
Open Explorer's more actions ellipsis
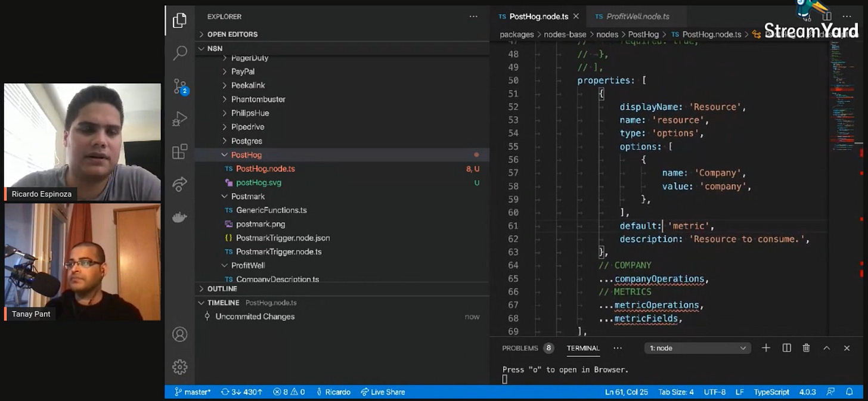coord(473,17)
